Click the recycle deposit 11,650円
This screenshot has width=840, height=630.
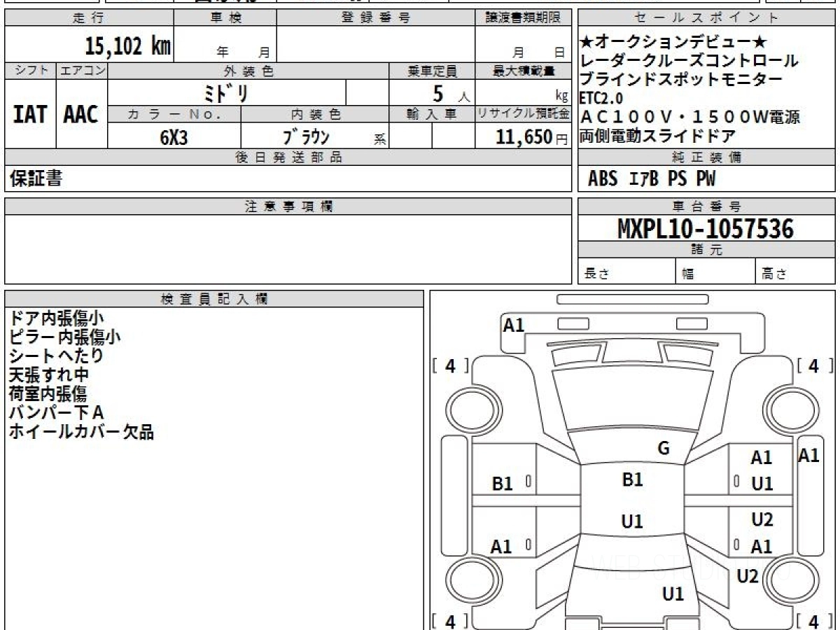pos(531,137)
